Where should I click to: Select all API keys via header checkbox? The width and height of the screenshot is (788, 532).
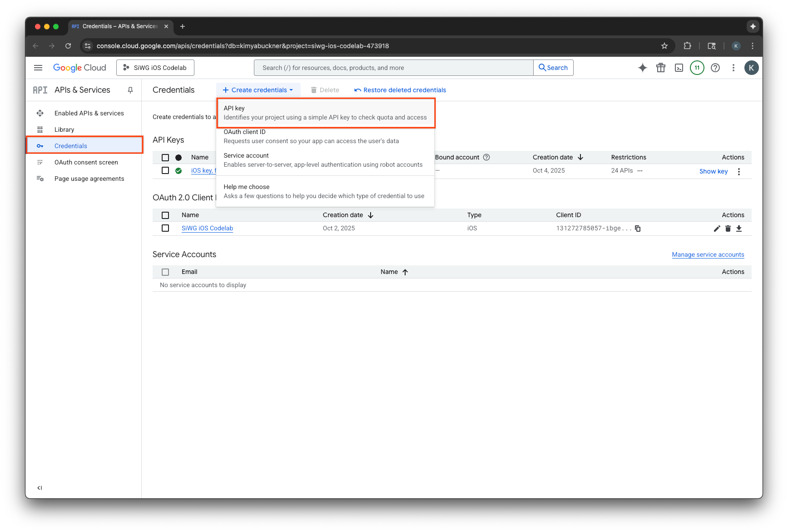165,157
